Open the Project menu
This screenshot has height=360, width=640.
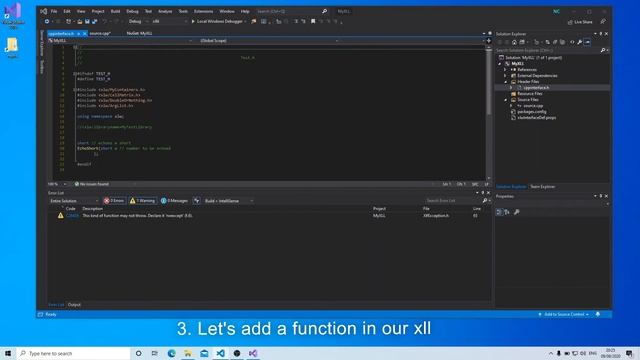[x=98, y=11]
